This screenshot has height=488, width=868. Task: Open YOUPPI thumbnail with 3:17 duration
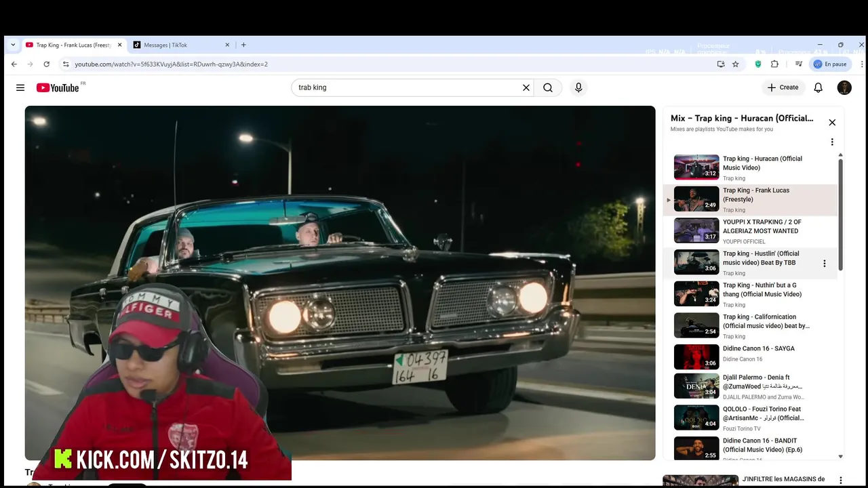pos(696,230)
